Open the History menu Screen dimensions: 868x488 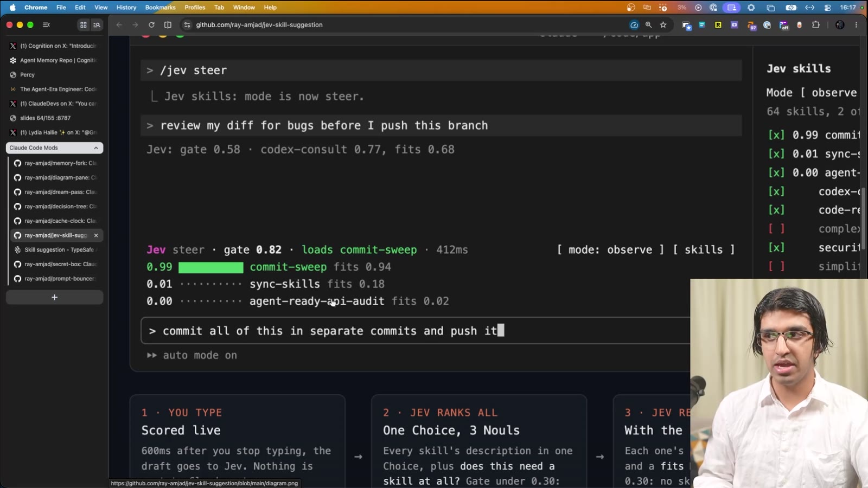(126, 8)
